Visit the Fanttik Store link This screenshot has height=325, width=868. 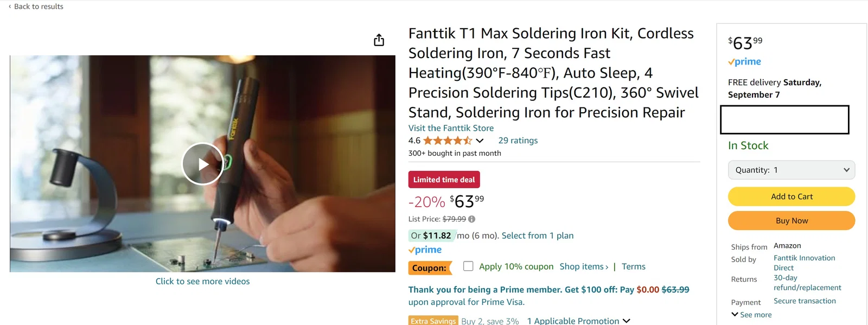click(451, 128)
